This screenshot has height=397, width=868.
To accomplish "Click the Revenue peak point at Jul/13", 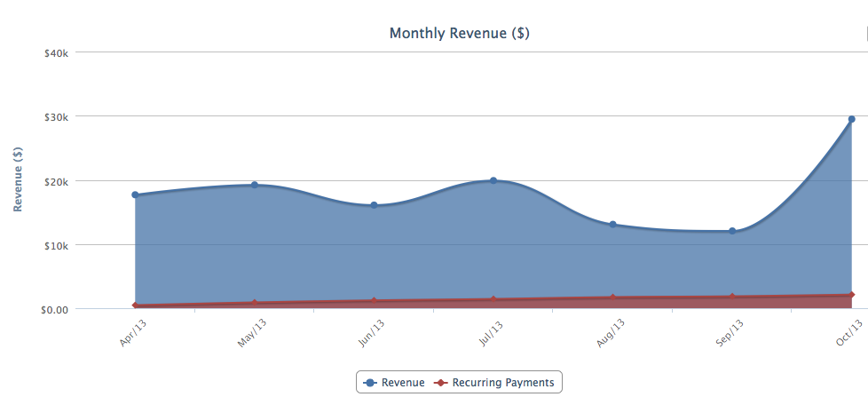I will click(x=493, y=180).
